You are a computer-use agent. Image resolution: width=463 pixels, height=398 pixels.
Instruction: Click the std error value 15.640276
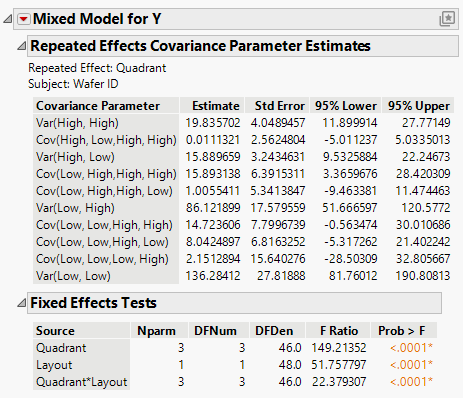(278, 259)
